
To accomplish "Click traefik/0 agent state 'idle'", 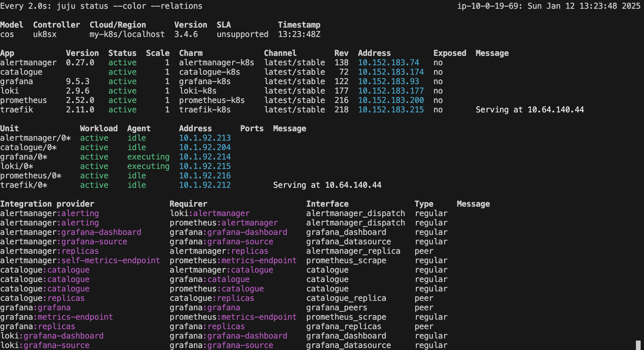I will click(x=137, y=185).
